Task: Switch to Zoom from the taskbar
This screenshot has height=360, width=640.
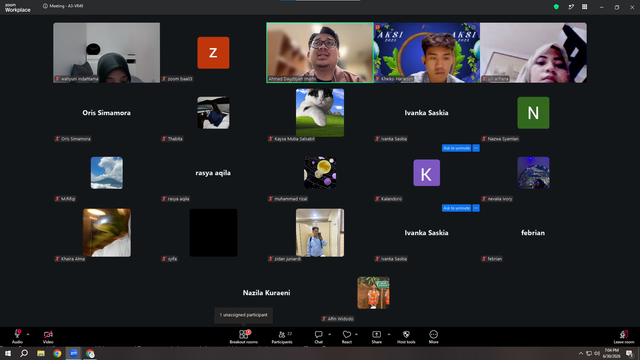Action: (x=73, y=353)
